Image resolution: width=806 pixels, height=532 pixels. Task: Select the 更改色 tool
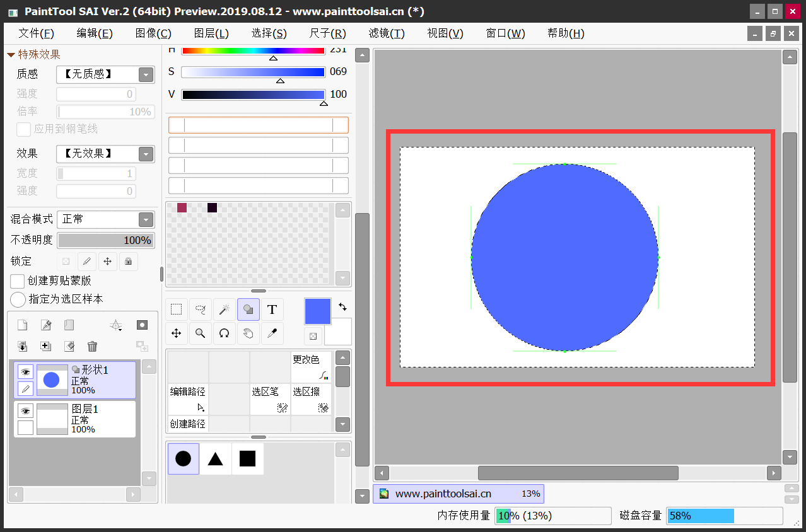[311, 367]
